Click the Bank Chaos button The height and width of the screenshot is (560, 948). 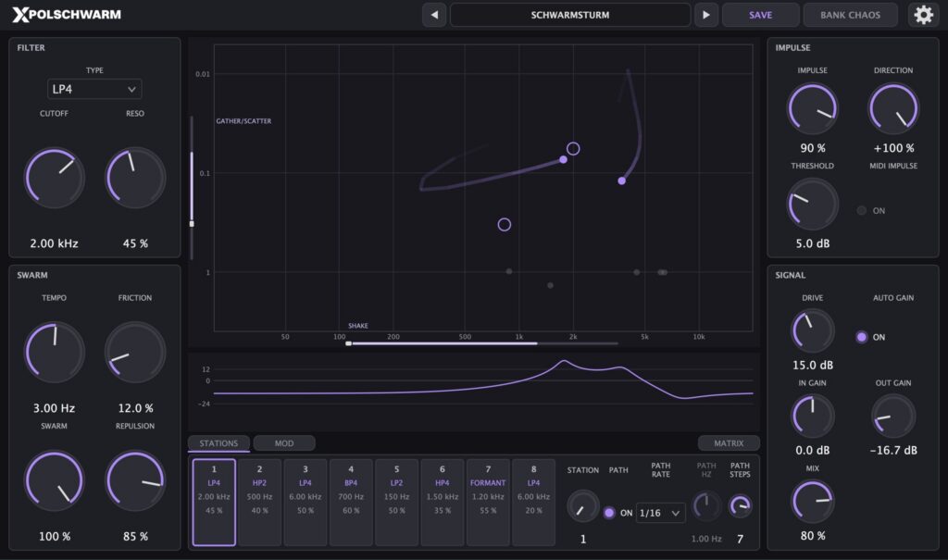[850, 15]
